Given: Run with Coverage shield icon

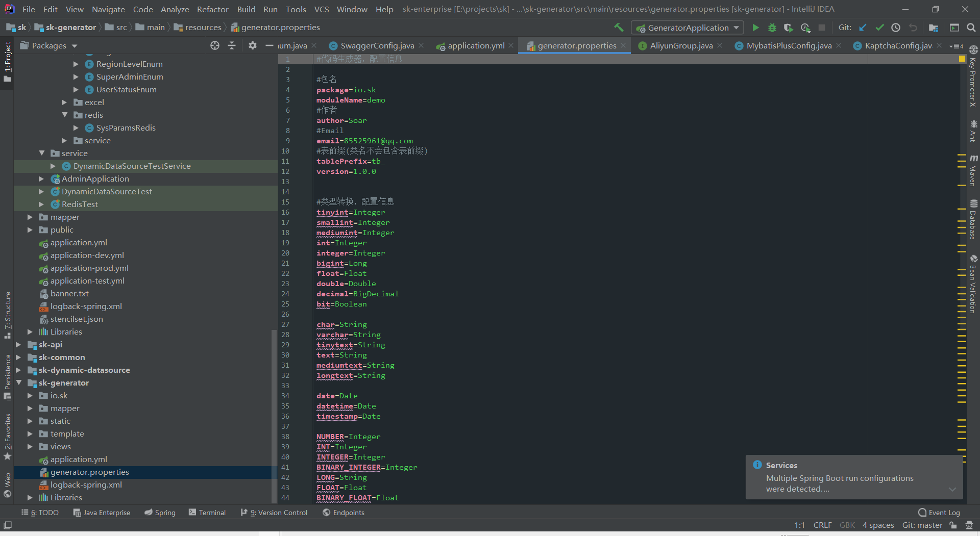Looking at the screenshot, I should 789,28.
